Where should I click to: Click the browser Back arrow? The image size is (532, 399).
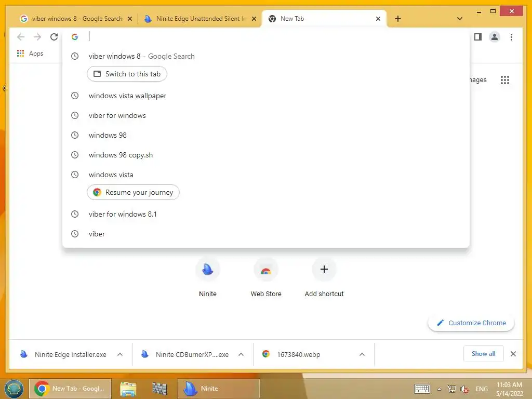(21, 37)
